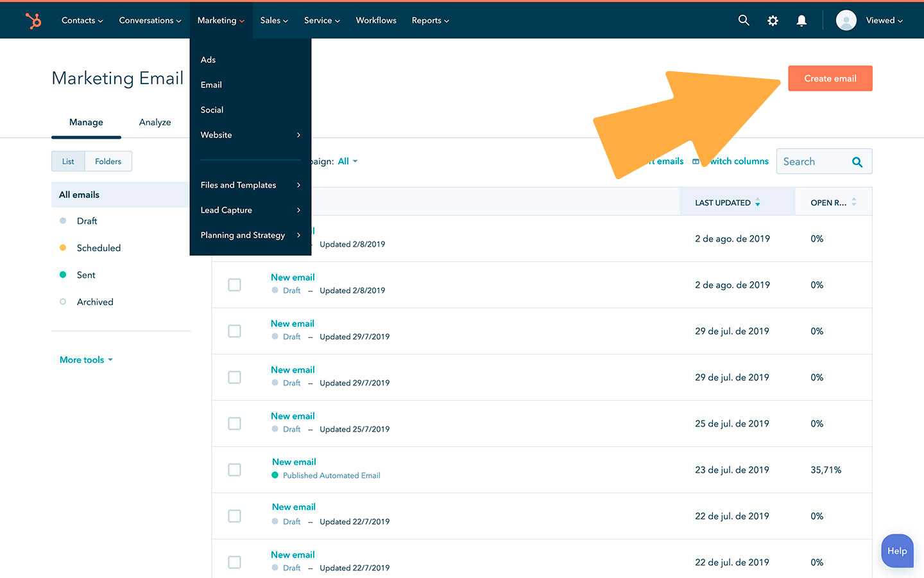Filter emails by Archived status
924x578 pixels.
95,302
